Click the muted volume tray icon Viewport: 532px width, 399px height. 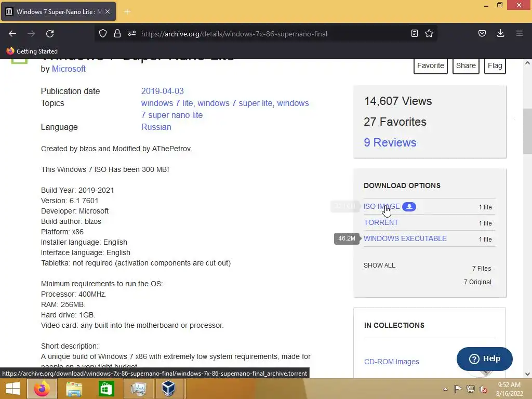pos(483,389)
